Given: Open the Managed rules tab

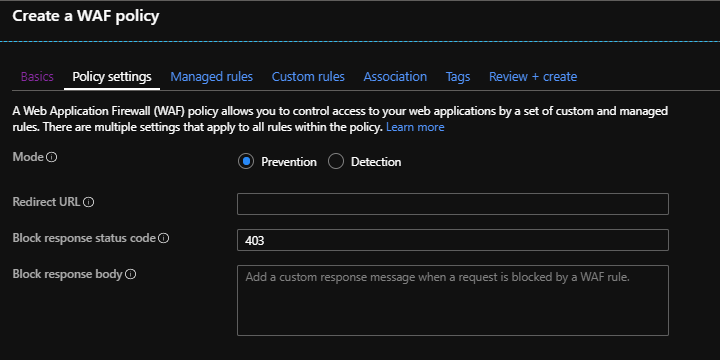Looking at the screenshot, I should 212,77.
